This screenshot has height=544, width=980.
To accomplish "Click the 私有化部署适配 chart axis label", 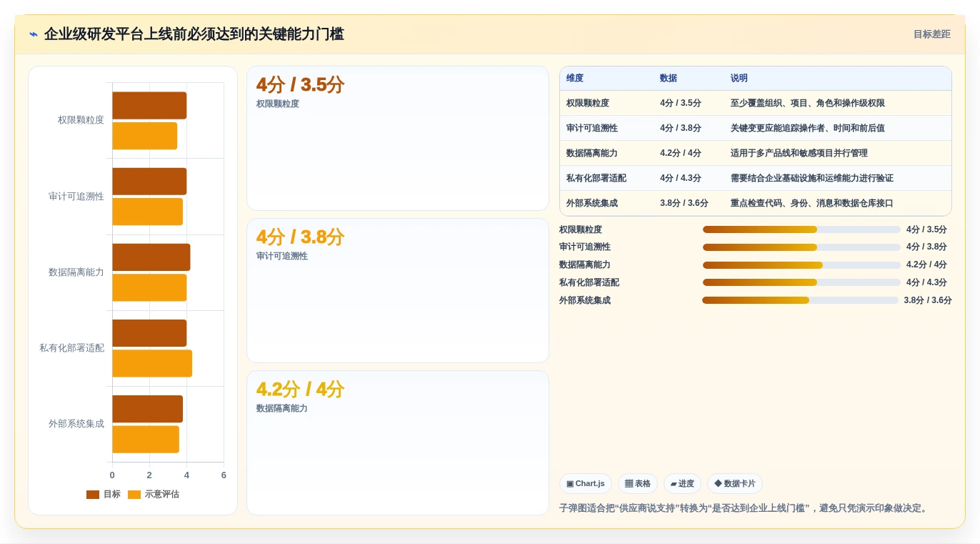I will point(71,348).
